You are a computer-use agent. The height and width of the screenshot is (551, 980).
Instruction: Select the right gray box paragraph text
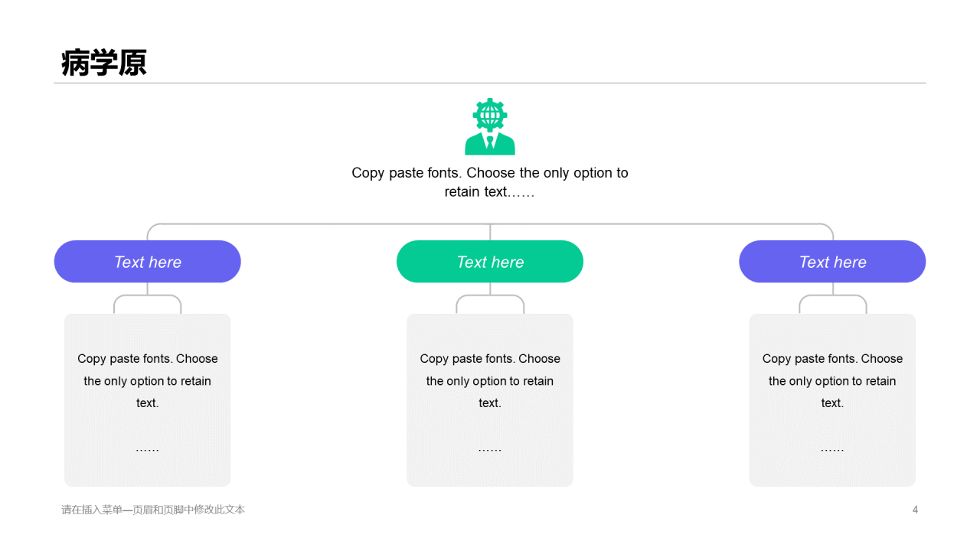[832, 380]
